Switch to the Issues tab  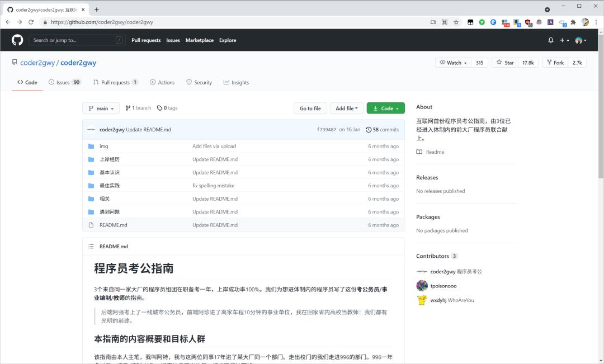click(65, 82)
